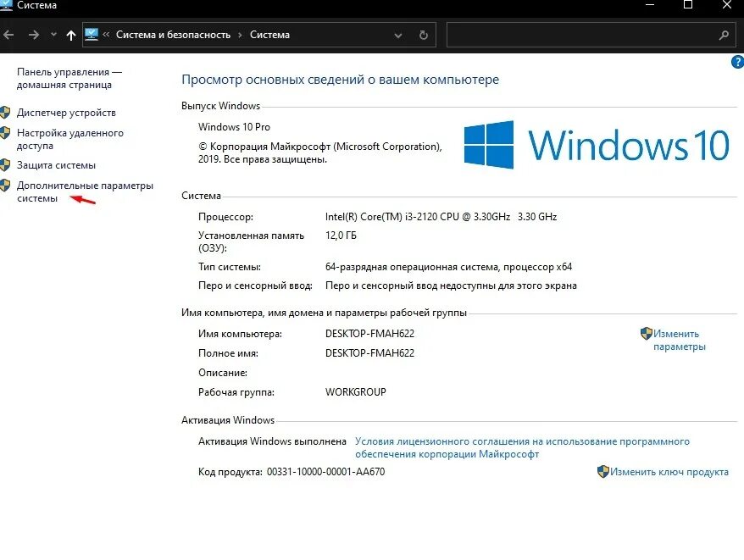Click 'Изменить параметры' link

click(679, 340)
